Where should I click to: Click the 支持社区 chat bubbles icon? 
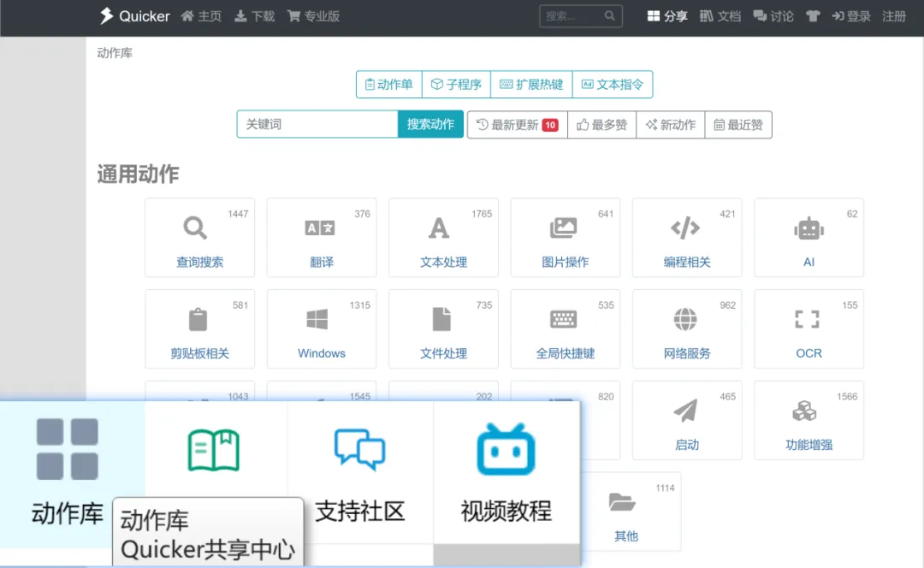pos(359,449)
